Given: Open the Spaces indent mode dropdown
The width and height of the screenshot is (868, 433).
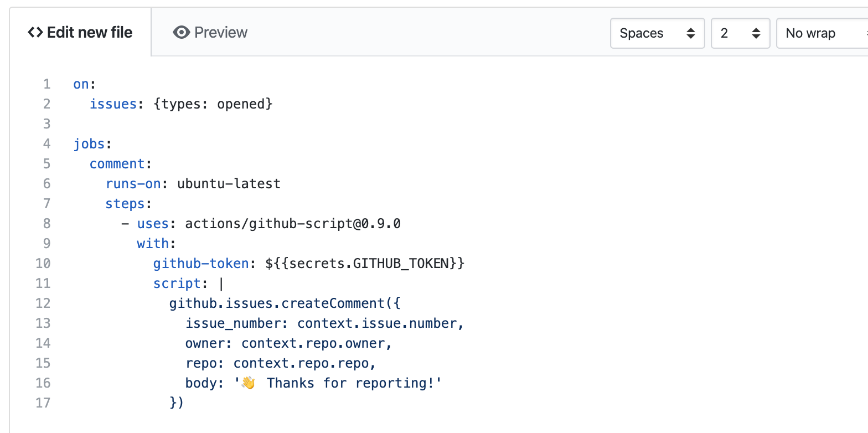Looking at the screenshot, I should point(657,33).
